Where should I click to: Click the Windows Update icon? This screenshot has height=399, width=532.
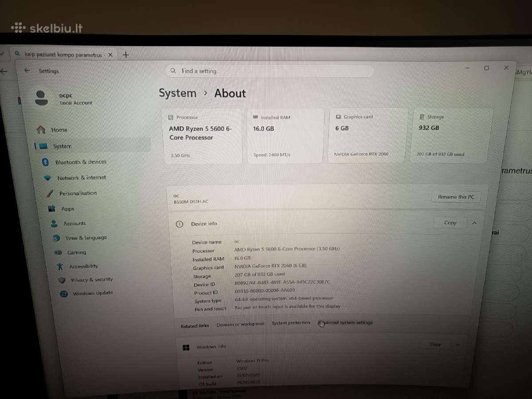[64, 293]
